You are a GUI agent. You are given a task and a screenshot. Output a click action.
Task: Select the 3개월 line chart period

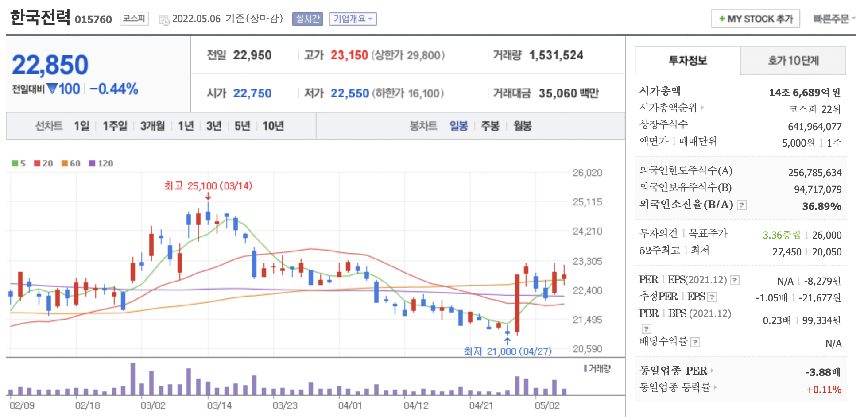152,126
